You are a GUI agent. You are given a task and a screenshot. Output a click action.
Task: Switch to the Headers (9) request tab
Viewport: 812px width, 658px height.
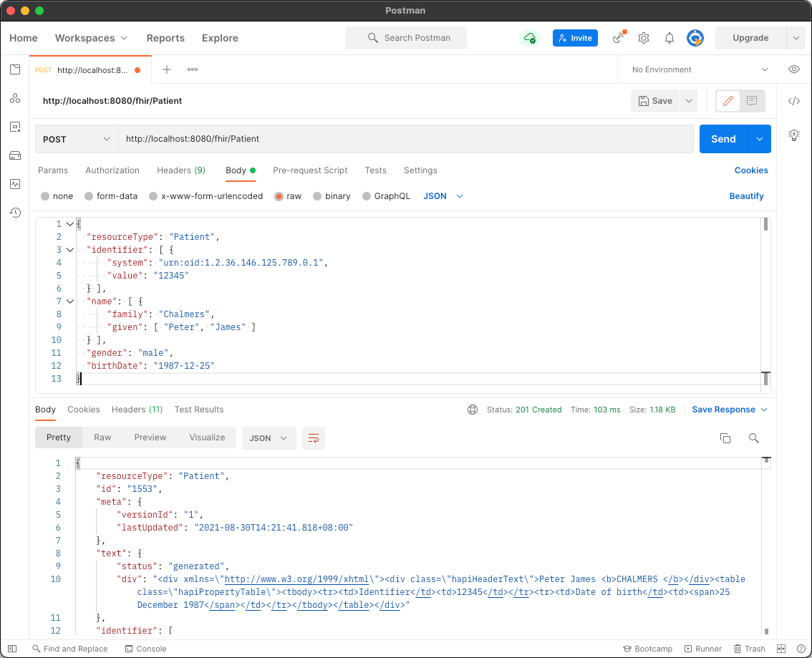coord(181,170)
